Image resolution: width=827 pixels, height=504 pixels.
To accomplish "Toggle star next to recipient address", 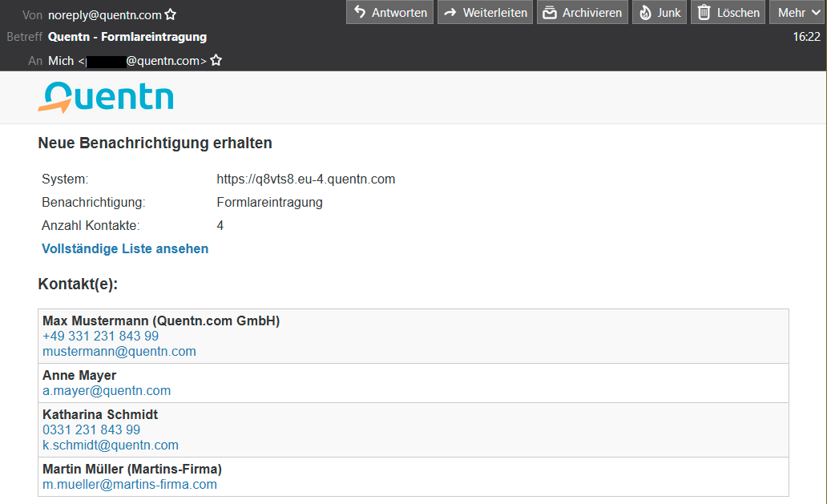I will click(216, 61).
